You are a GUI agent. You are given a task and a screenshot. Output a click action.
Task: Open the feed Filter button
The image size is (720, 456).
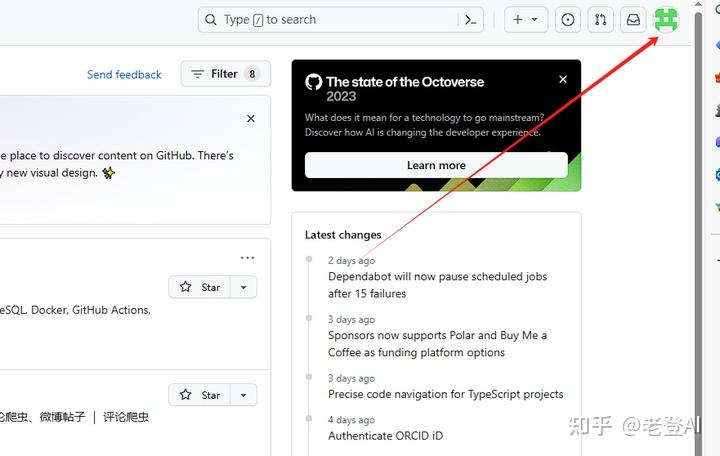[225, 74]
